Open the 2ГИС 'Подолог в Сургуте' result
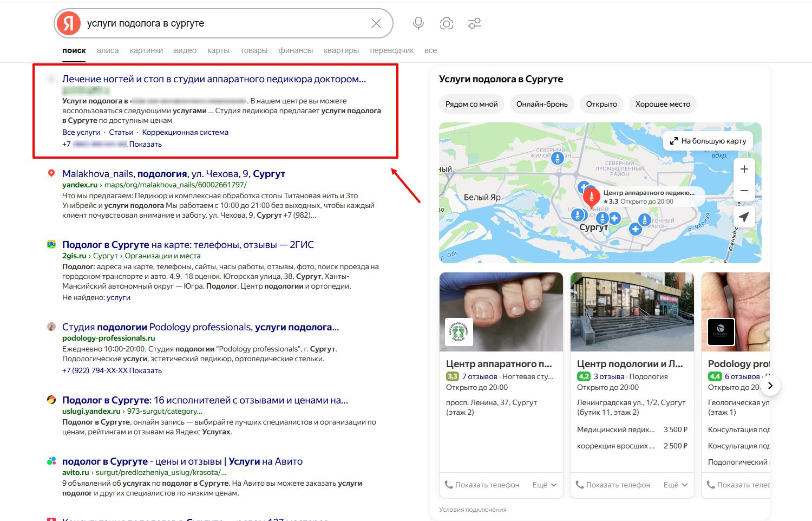 click(188, 245)
